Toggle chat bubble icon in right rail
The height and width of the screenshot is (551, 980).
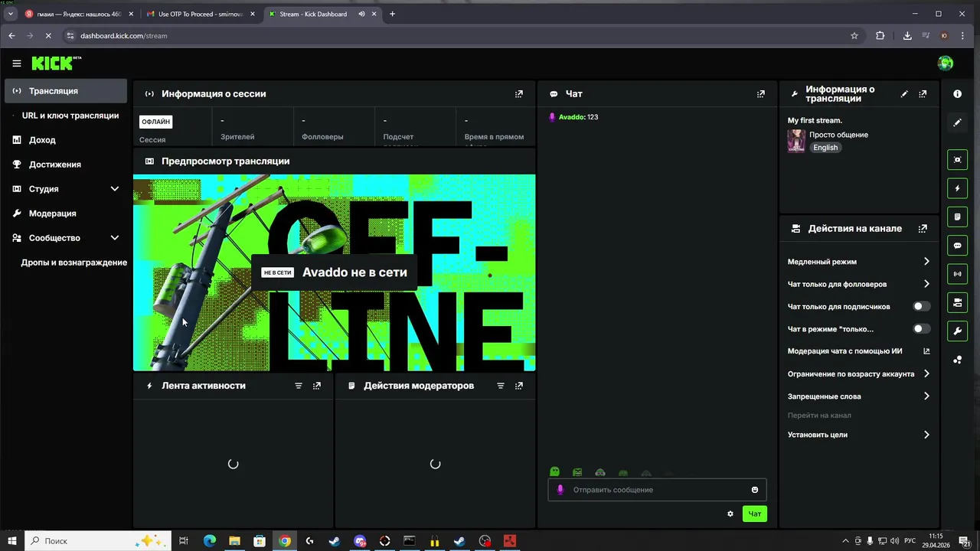click(x=958, y=246)
